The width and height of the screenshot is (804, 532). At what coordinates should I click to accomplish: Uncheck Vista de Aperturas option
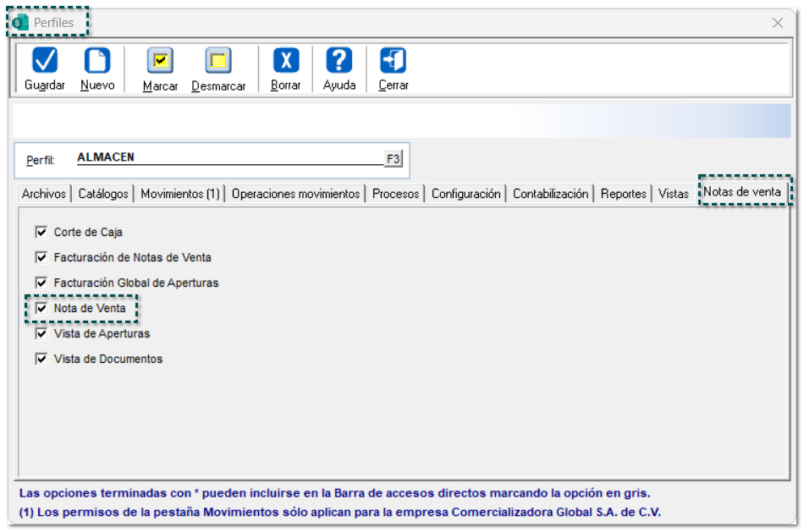41,334
